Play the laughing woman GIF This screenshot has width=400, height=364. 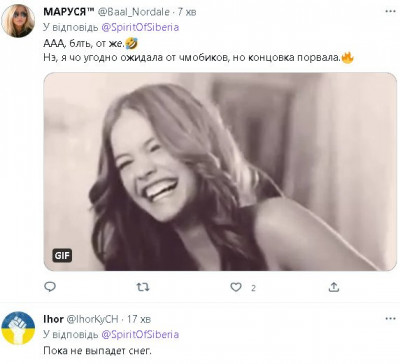tap(220, 172)
